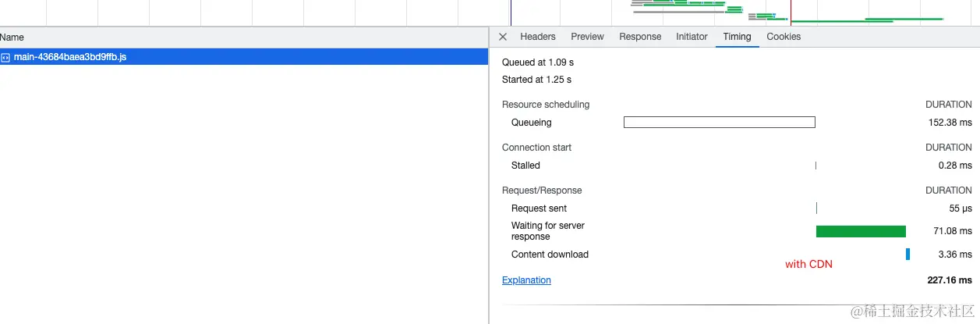
Task: Click the blue Content download bar
Action: [x=907, y=254]
